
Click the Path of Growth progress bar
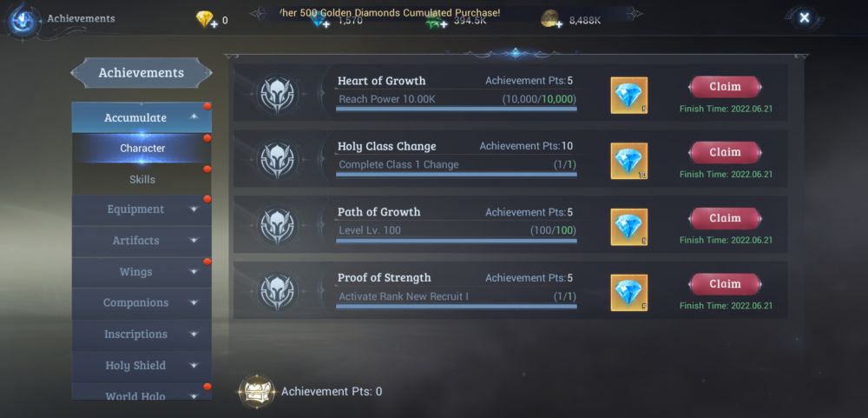pyautogui.click(x=457, y=241)
